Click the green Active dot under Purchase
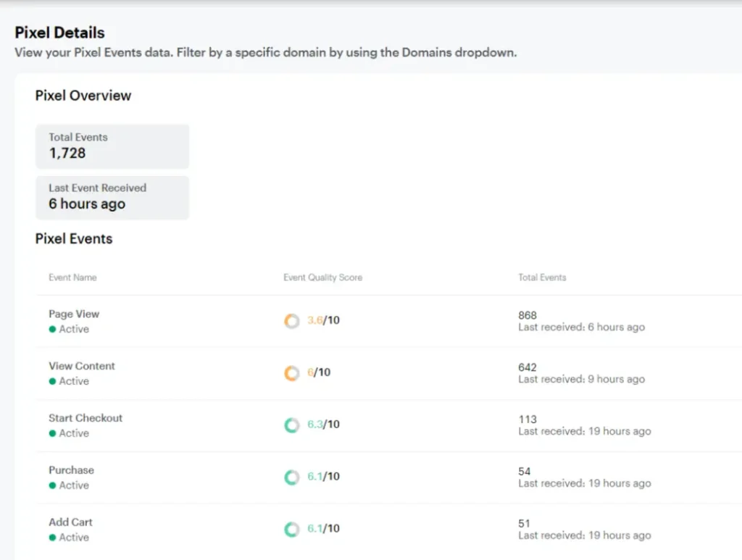Image resolution: width=742 pixels, height=560 pixels. pyautogui.click(x=52, y=485)
